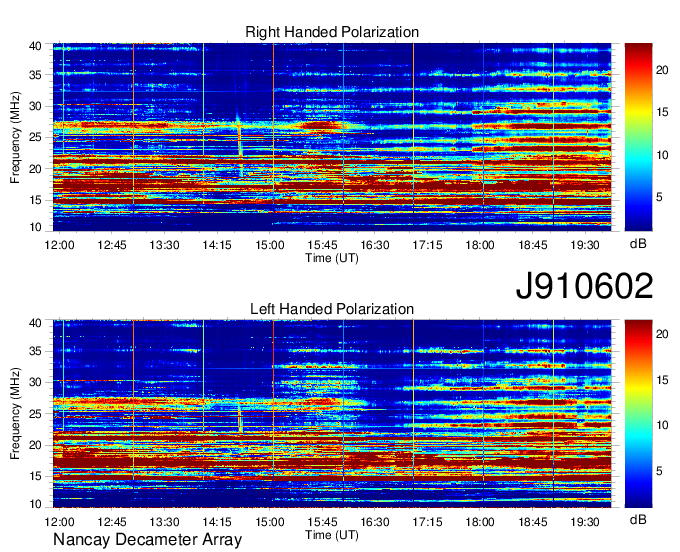
Task: Click "19:30" tick on the Right Handed time axis
Action: 585,245
